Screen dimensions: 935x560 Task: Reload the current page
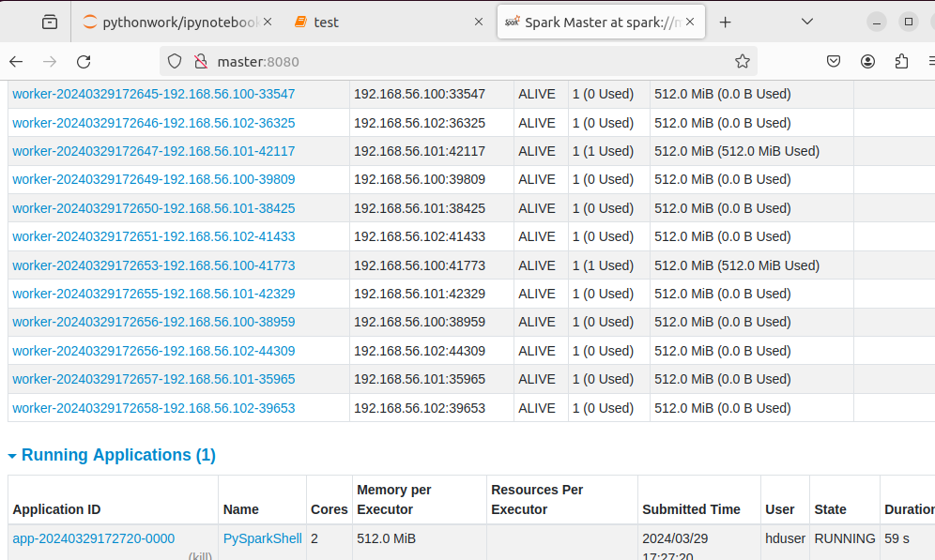[84, 61]
